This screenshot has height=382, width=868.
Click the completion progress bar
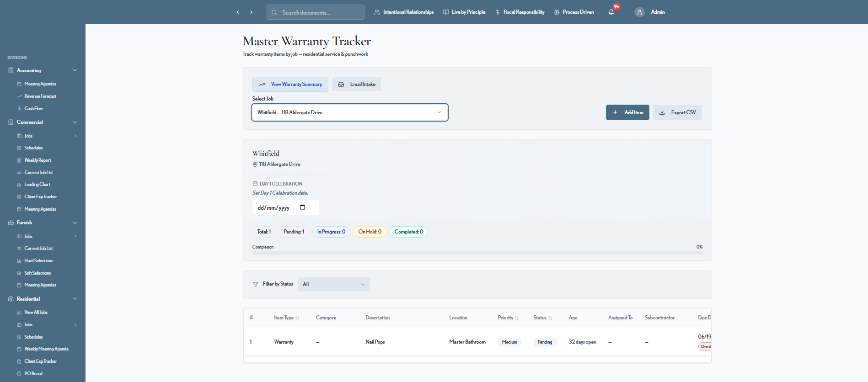(477, 253)
